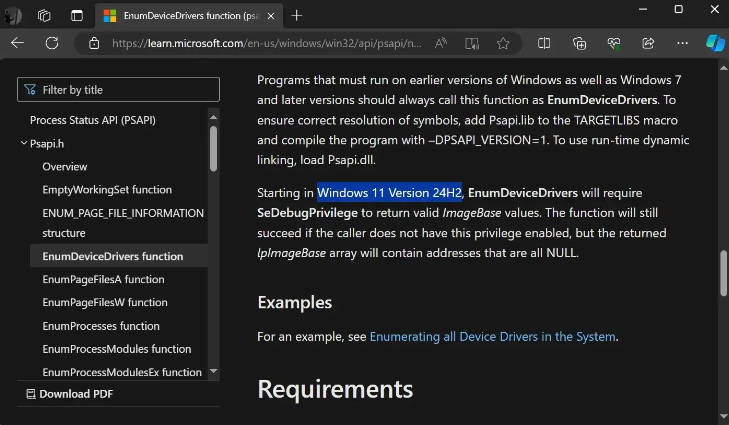The height and width of the screenshot is (425, 729).
Task: Open EnumProcessModulesEx function page
Action: [122, 372]
